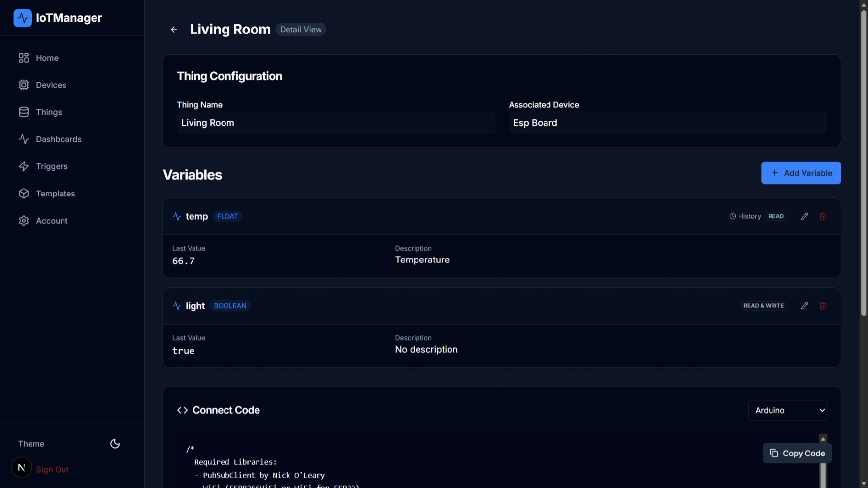Sign out of the account

click(x=52, y=470)
